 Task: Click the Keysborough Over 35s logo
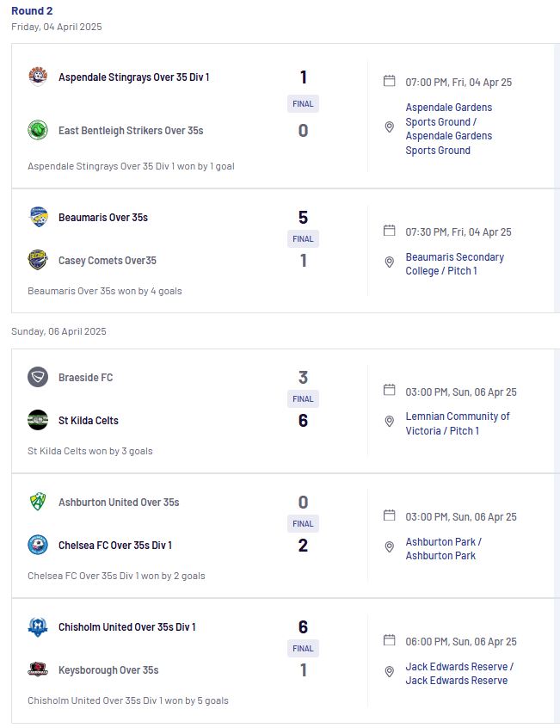38,670
